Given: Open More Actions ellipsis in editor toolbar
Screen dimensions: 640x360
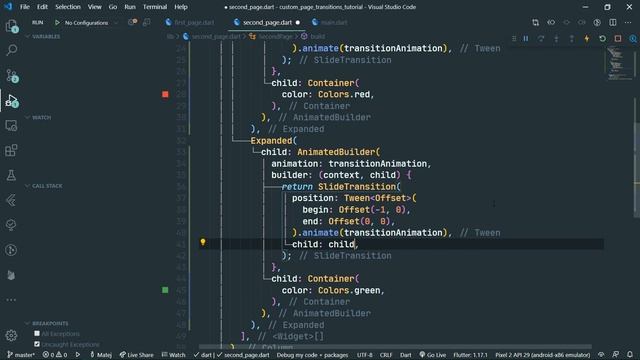Looking at the screenshot, I should pos(628,22).
